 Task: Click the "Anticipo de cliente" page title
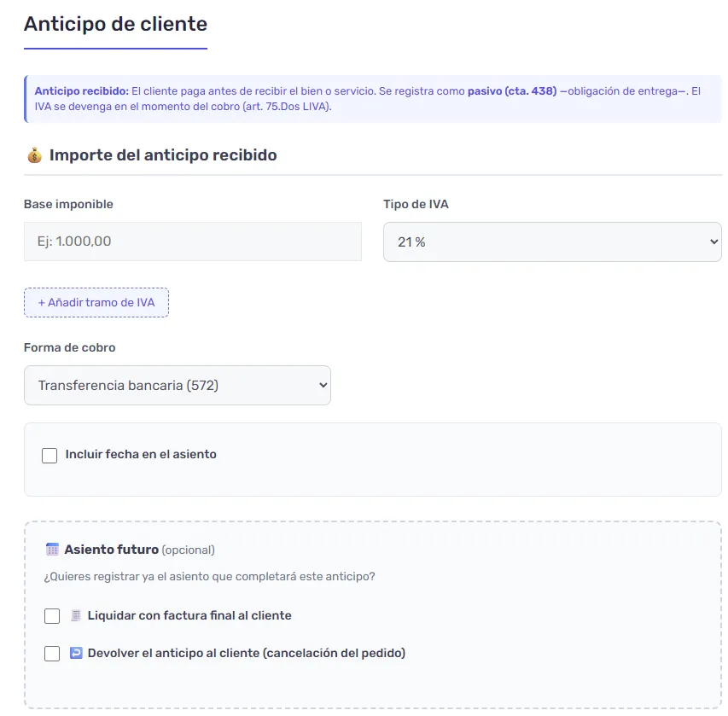pyautogui.click(x=114, y=24)
